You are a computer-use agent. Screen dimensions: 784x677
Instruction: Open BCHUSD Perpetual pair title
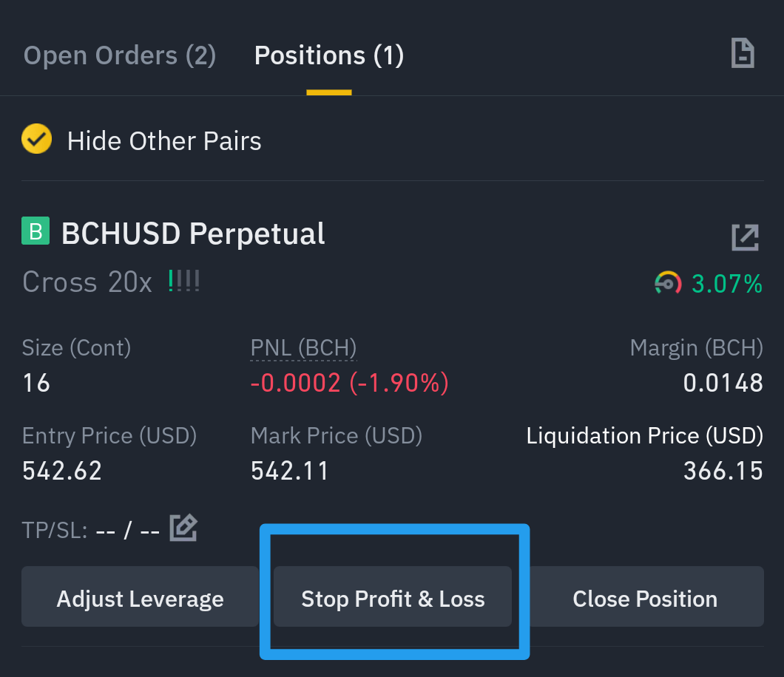pos(193,234)
